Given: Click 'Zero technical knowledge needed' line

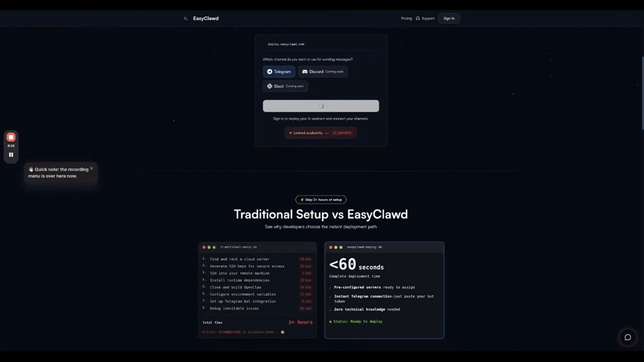Looking at the screenshot, I should 367,309.
